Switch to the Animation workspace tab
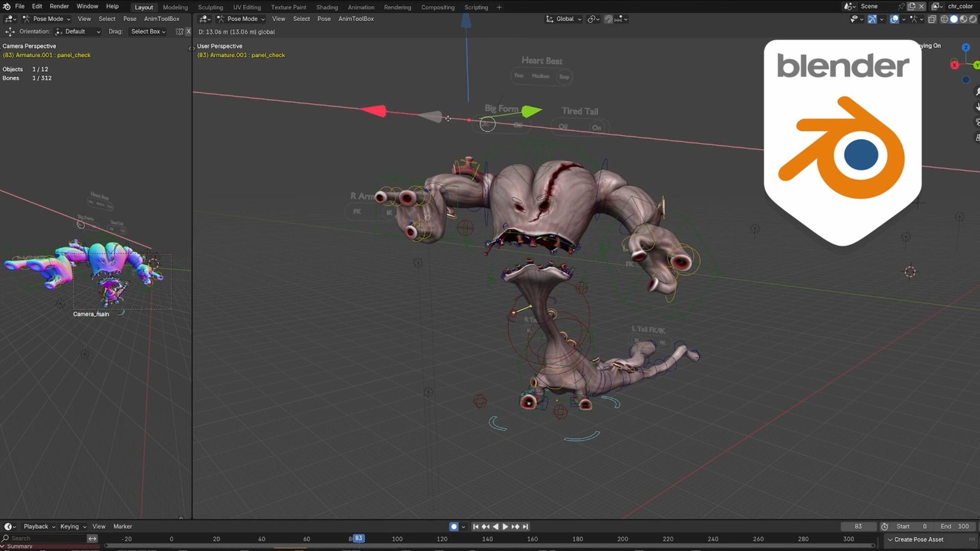Viewport: 980px width, 551px height. (361, 7)
